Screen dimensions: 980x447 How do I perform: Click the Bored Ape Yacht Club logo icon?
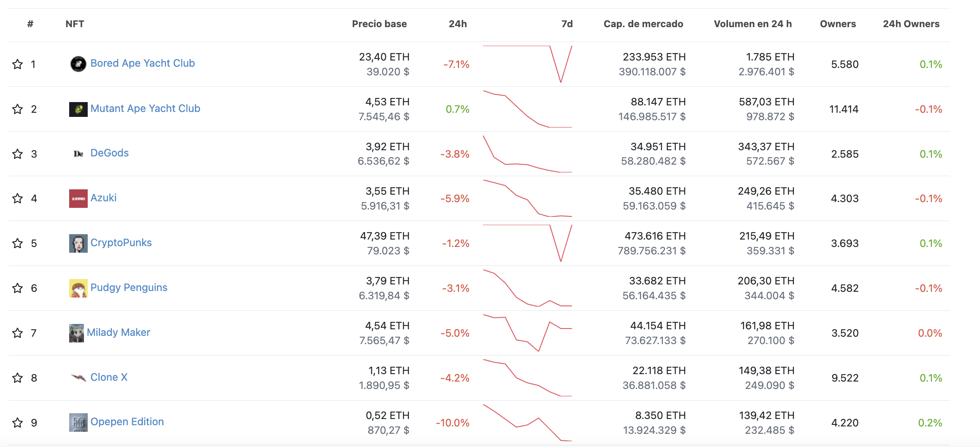(78, 64)
